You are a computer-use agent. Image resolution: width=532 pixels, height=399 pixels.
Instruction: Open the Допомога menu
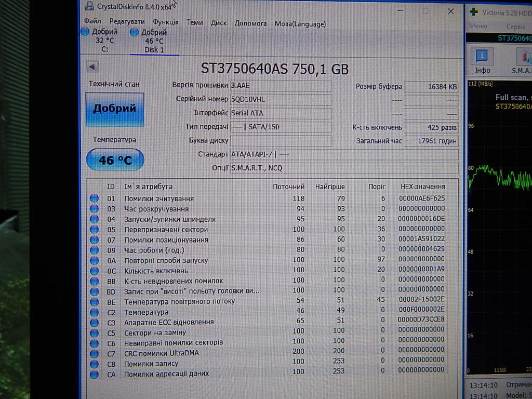(250, 23)
